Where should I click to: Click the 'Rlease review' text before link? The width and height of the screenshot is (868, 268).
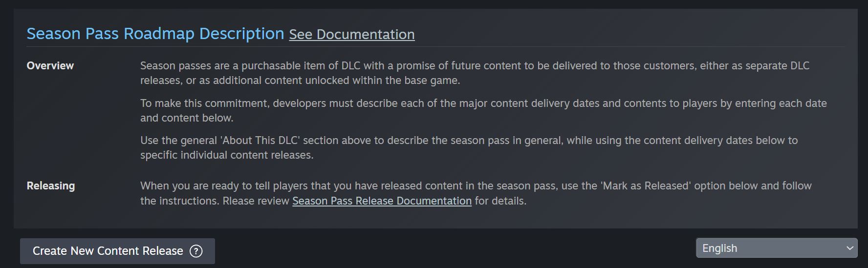point(256,201)
